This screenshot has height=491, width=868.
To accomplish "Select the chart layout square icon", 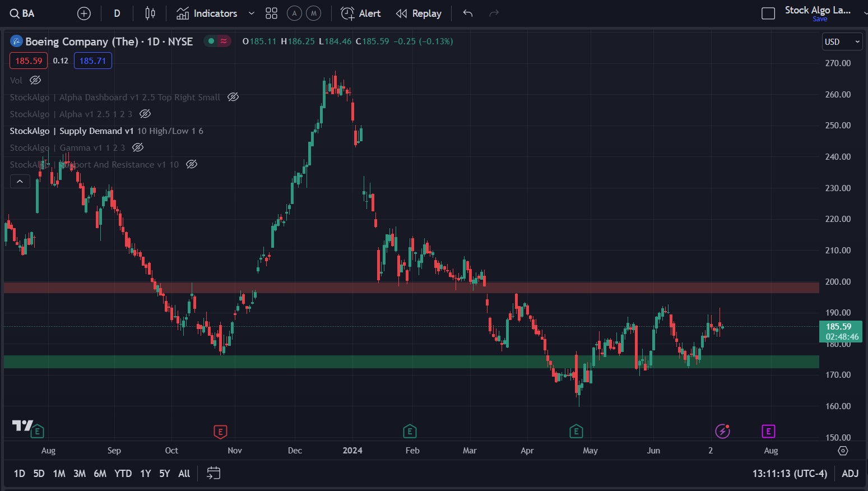I will click(768, 13).
